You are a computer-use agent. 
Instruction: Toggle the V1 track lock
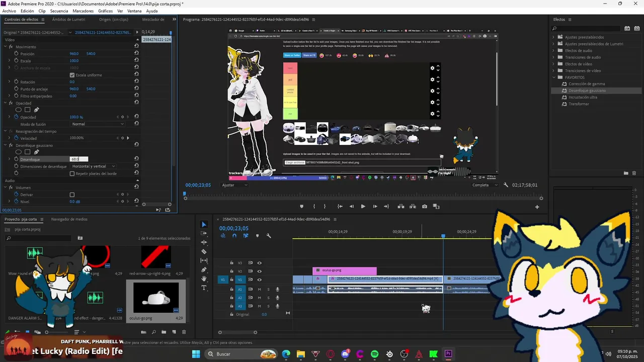[232, 280]
